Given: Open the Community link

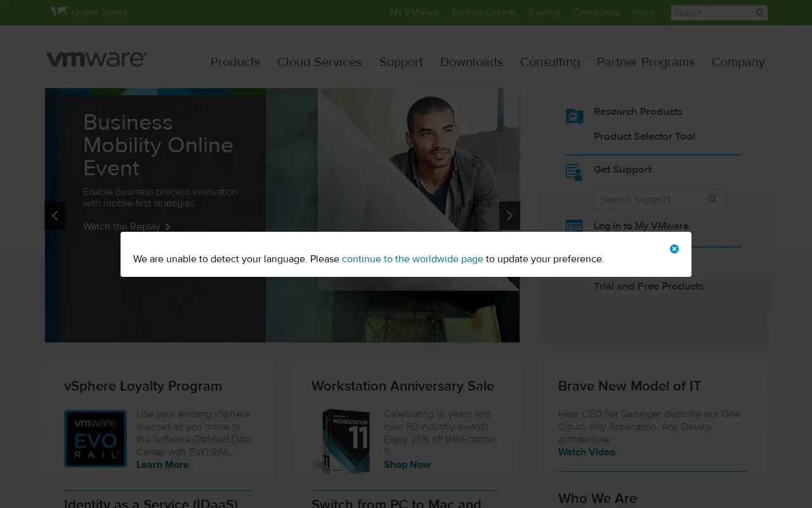Looking at the screenshot, I should [x=596, y=12].
